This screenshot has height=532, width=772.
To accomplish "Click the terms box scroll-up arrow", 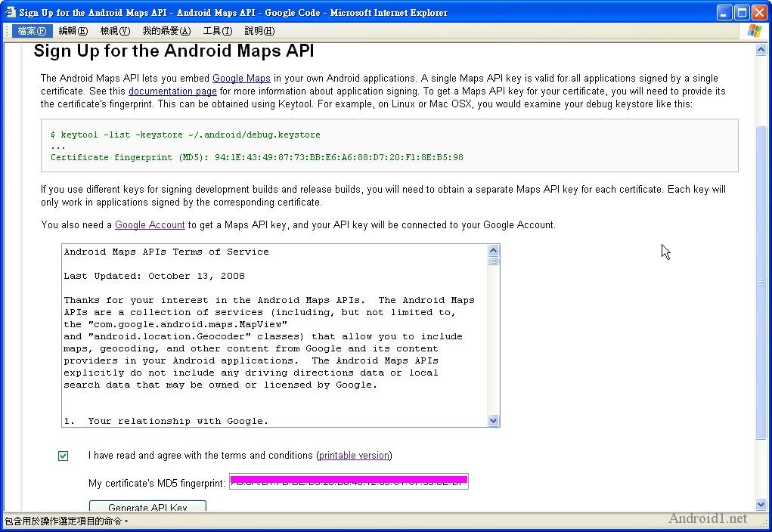I will coord(493,250).
